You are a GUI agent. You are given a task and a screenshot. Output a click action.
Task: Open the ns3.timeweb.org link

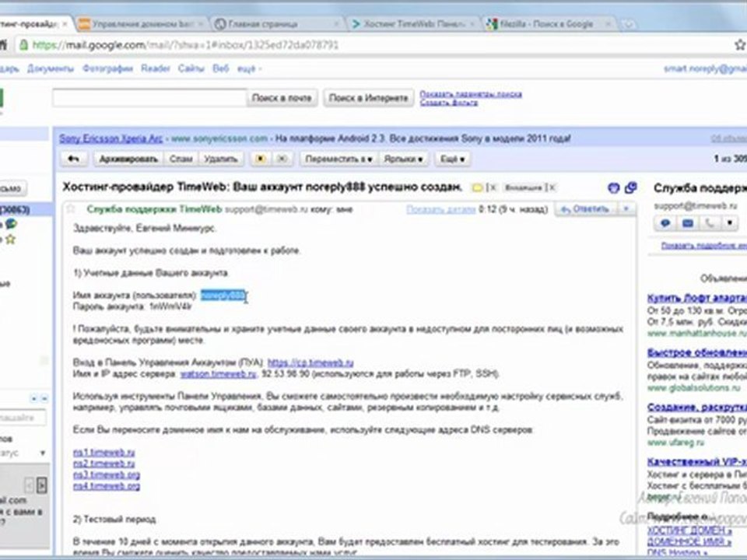(x=107, y=474)
